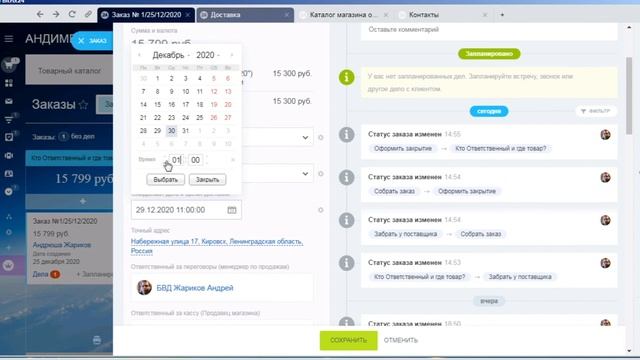Click the star next to Заказы heading

[83, 105]
